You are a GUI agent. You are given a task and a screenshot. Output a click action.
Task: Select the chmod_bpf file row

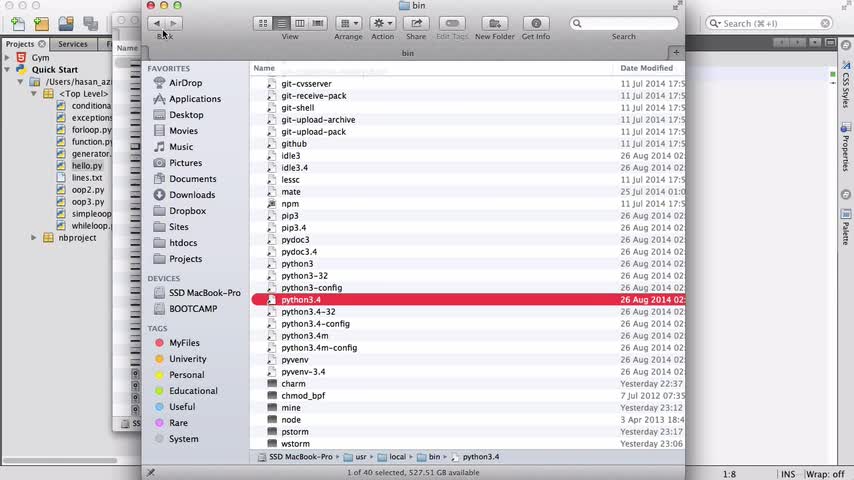point(467,396)
